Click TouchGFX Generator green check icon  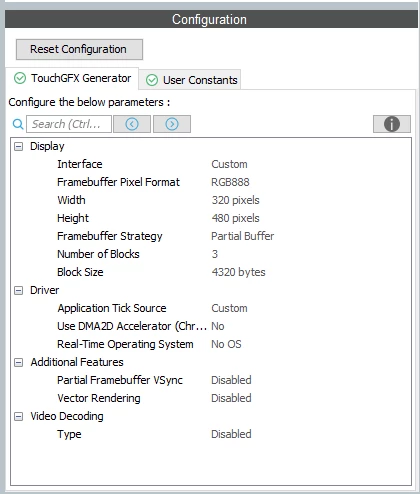[x=20, y=78]
